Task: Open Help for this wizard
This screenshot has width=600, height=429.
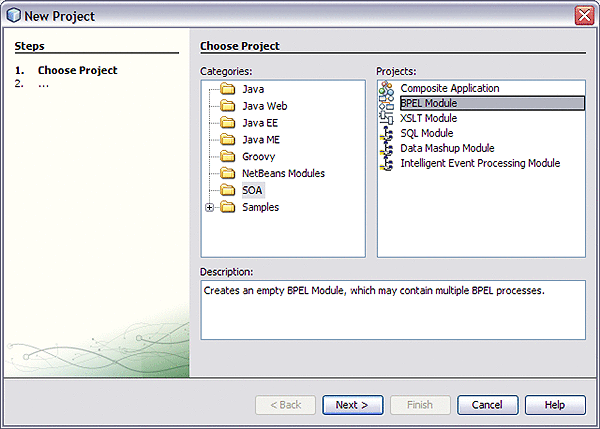Action: (555, 405)
